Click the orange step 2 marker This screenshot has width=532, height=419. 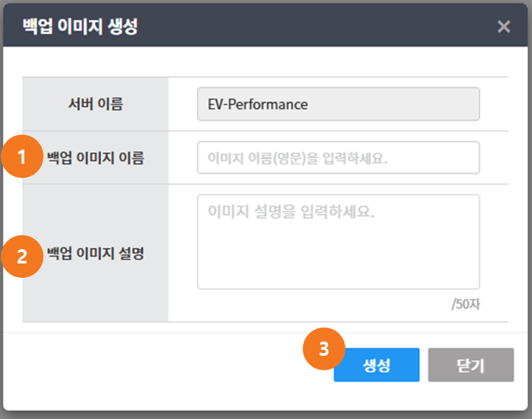tap(22, 257)
